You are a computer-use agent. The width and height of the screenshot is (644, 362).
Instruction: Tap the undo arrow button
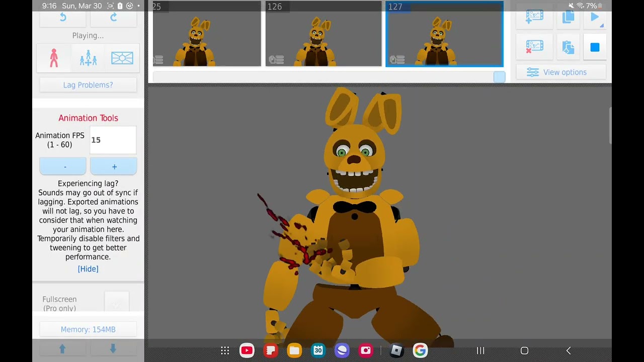(63, 18)
